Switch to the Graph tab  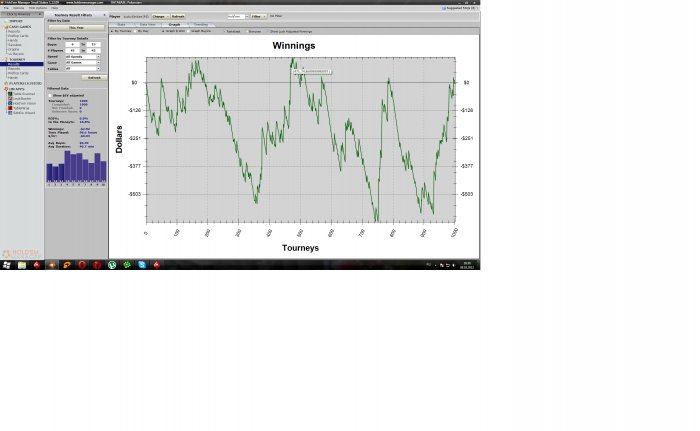point(175,25)
